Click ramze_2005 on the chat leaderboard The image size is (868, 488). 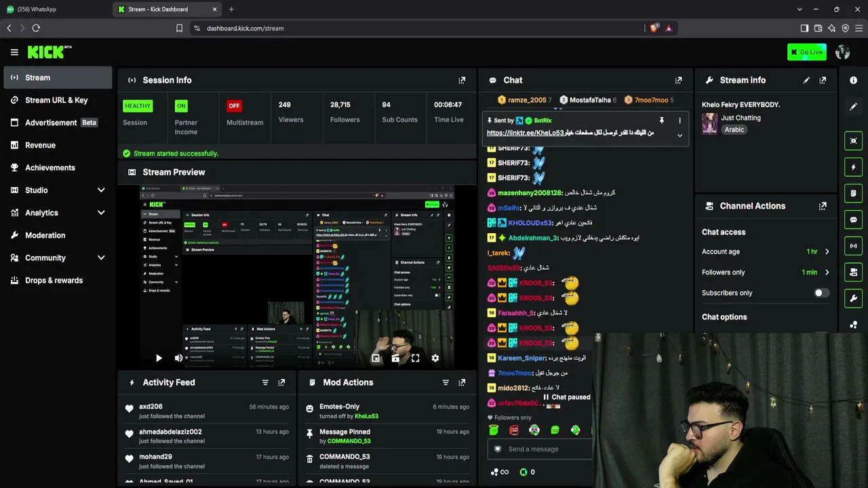coord(527,100)
